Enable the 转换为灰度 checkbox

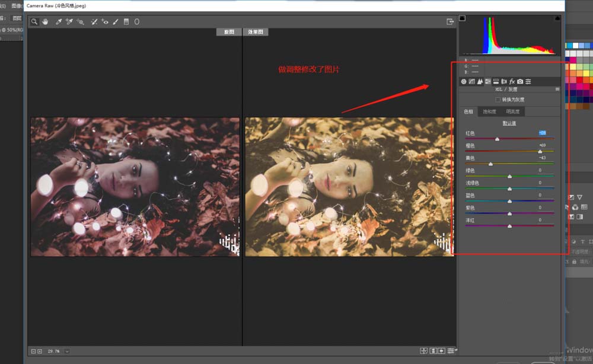tap(498, 99)
